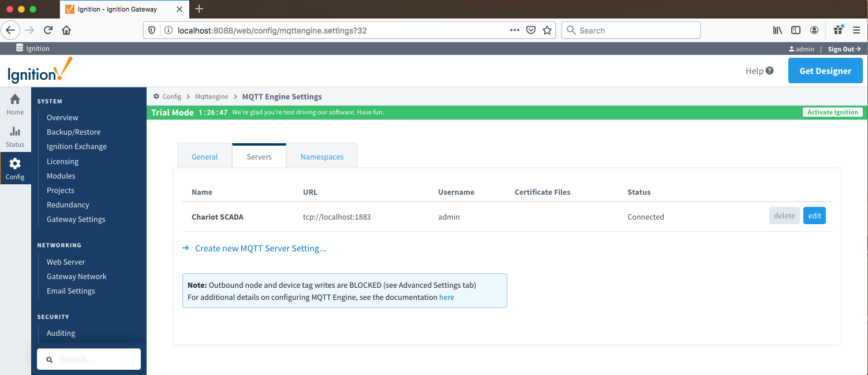Viewport: 868px width, 375px height.
Task: Open Web Server under Networking
Action: point(66,262)
